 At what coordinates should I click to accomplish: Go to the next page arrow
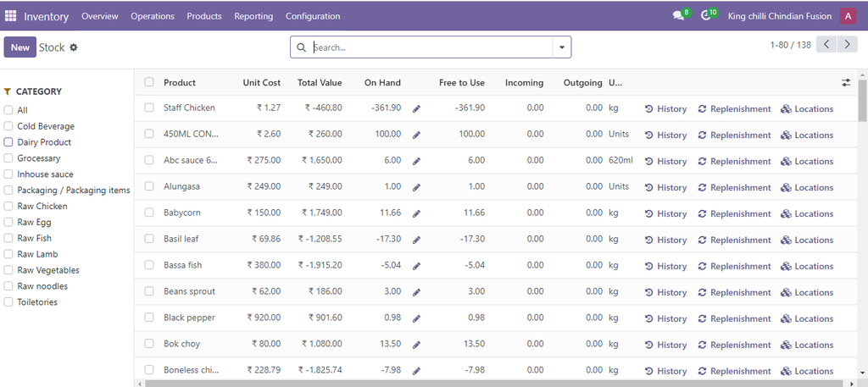(x=847, y=45)
